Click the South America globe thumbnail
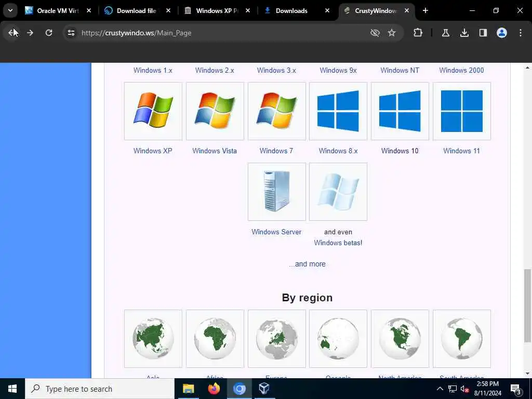 [x=461, y=339]
